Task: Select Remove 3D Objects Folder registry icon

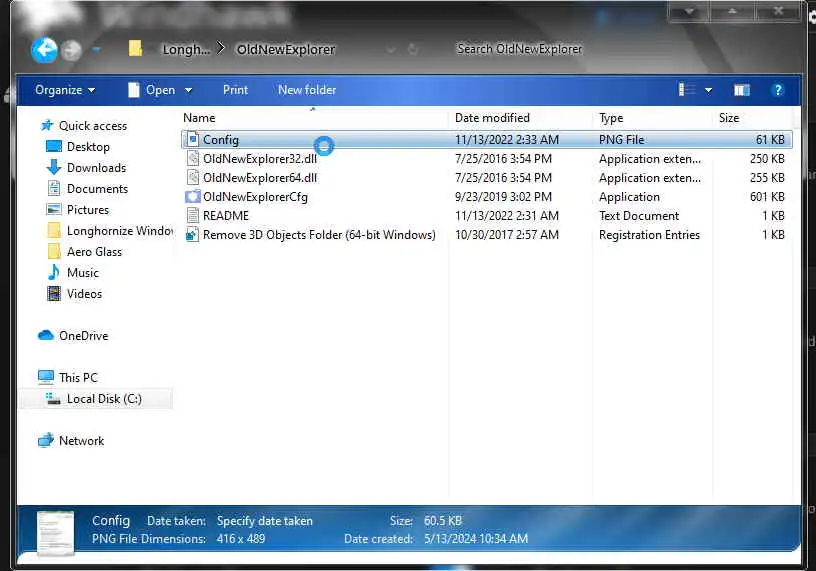Action: coord(193,235)
